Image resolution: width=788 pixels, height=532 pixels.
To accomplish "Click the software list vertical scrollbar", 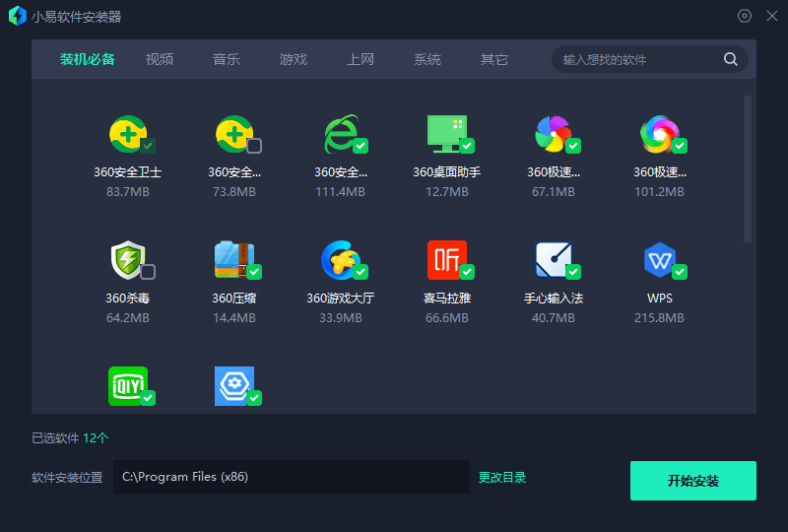I will pos(748,168).
